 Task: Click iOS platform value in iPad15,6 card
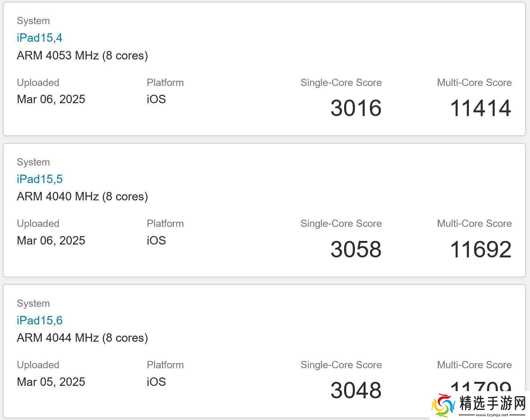[156, 382]
